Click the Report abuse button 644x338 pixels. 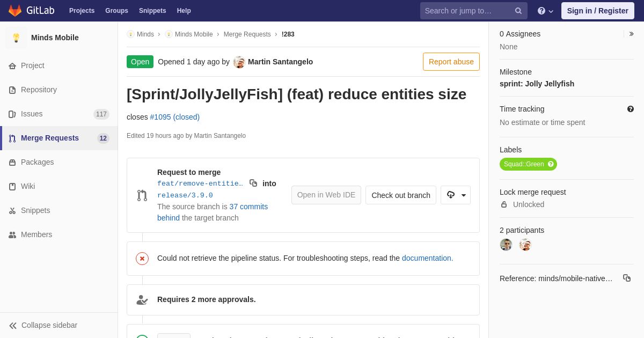451,62
